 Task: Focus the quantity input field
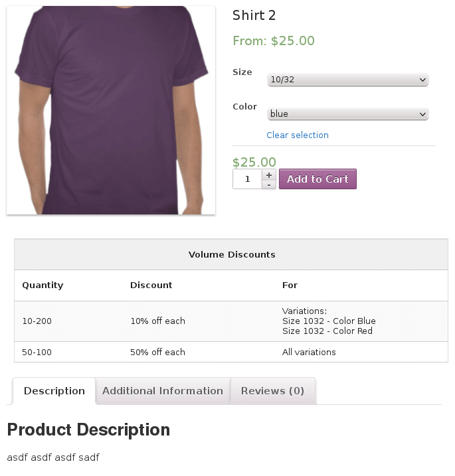[247, 179]
